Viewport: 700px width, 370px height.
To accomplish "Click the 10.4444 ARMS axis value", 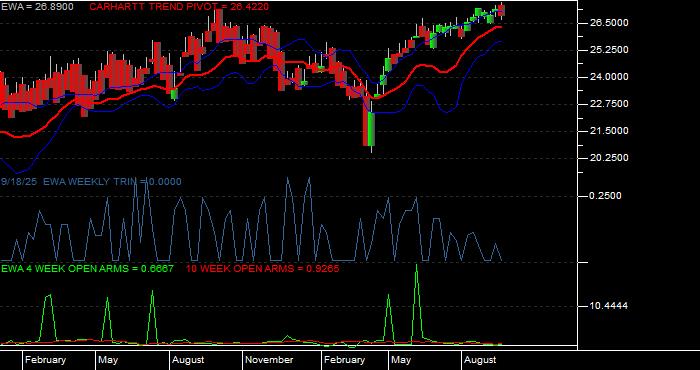I will [x=608, y=306].
